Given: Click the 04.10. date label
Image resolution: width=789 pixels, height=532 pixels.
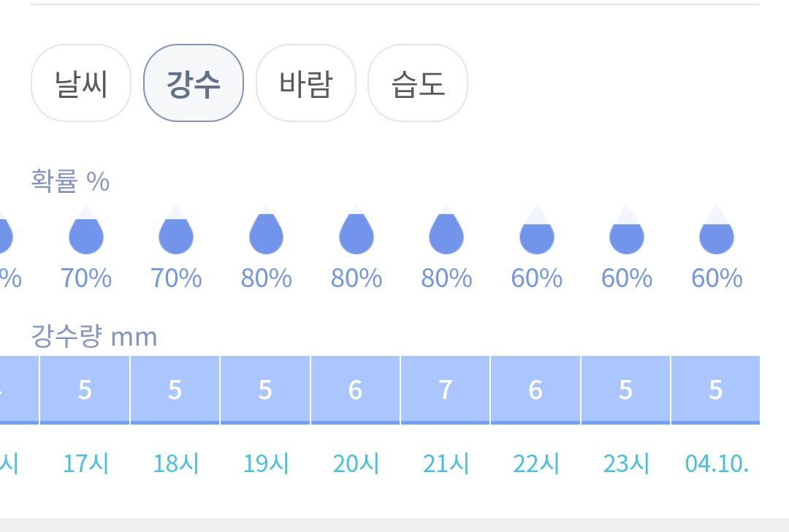Looking at the screenshot, I should coord(717,463).
